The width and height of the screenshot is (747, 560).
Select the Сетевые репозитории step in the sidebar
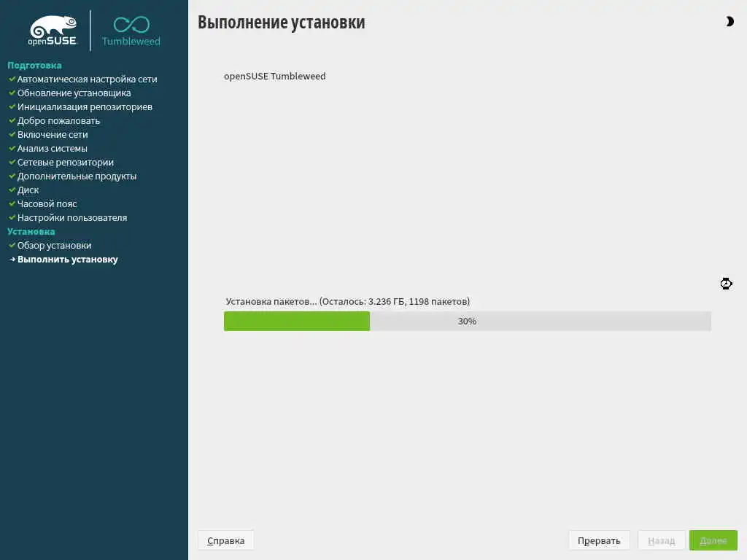pyautogui.click(x=66, y=163)
